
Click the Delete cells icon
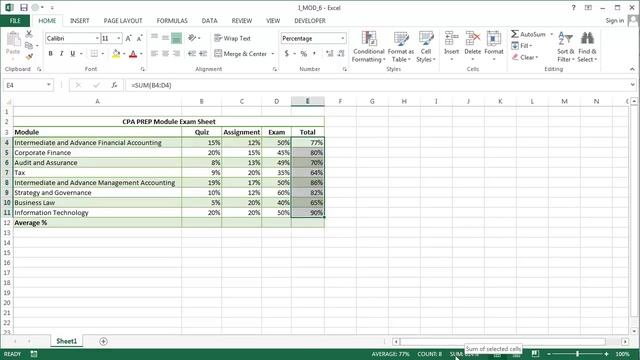[x=473, y=38]
